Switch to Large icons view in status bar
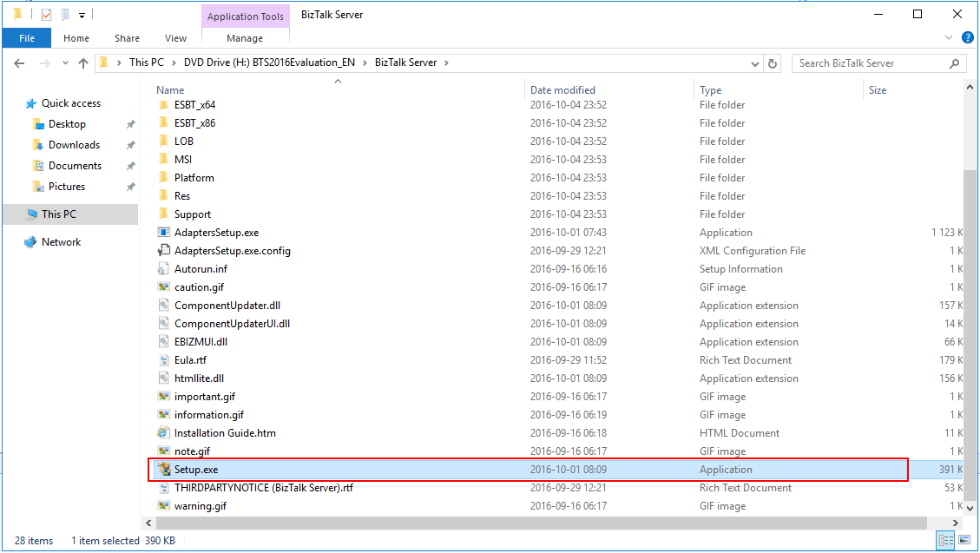 (x=964, y=540)
